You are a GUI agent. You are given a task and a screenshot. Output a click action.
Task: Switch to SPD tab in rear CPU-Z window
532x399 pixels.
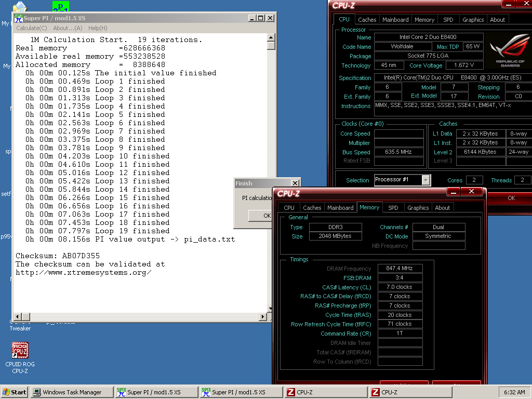point(448,20)
